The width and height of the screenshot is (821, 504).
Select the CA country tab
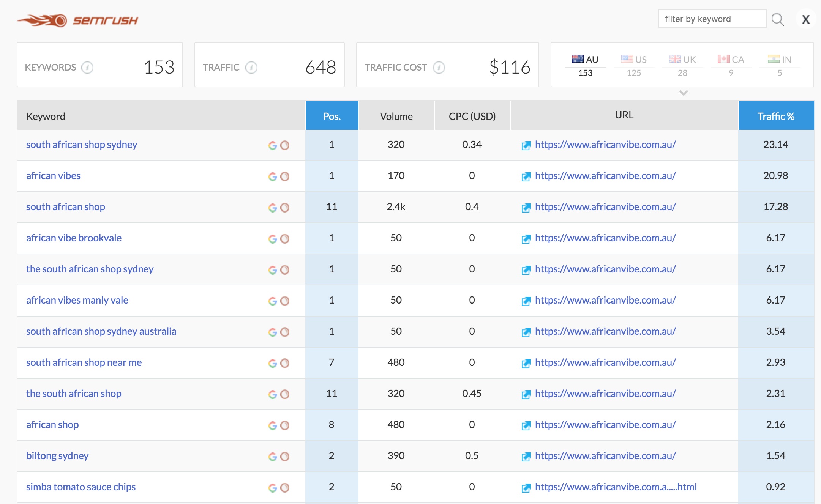coord(731,65)
